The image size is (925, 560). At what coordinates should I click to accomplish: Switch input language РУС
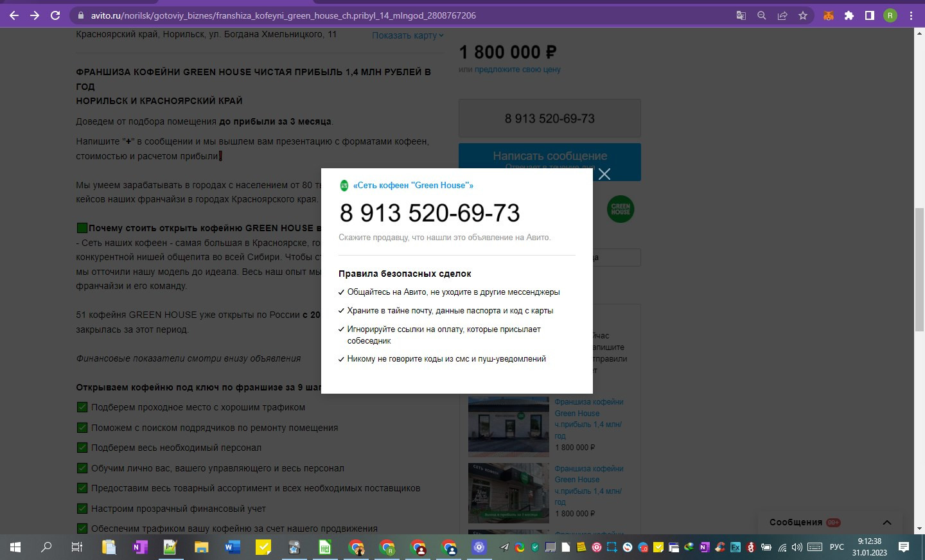[x=837, y=547]
